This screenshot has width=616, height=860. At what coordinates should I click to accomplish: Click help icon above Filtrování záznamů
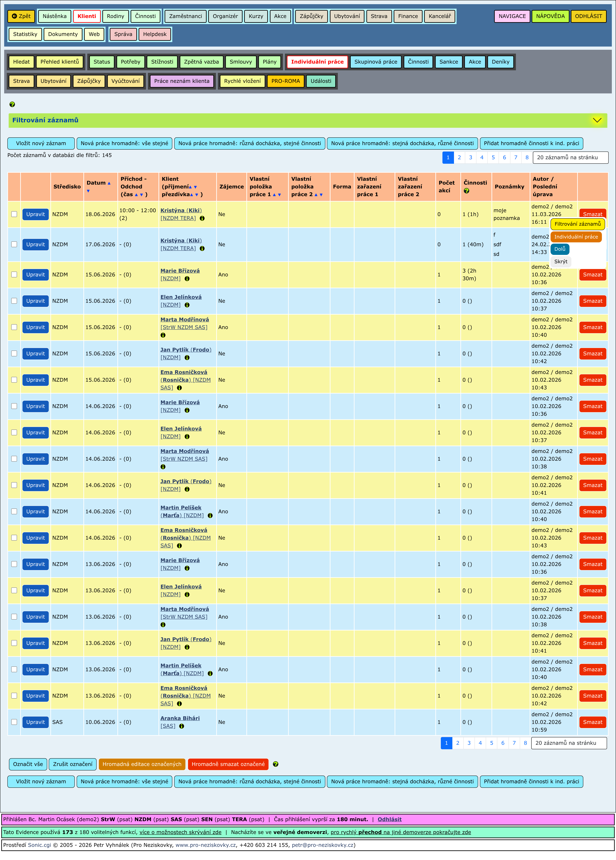12,104
